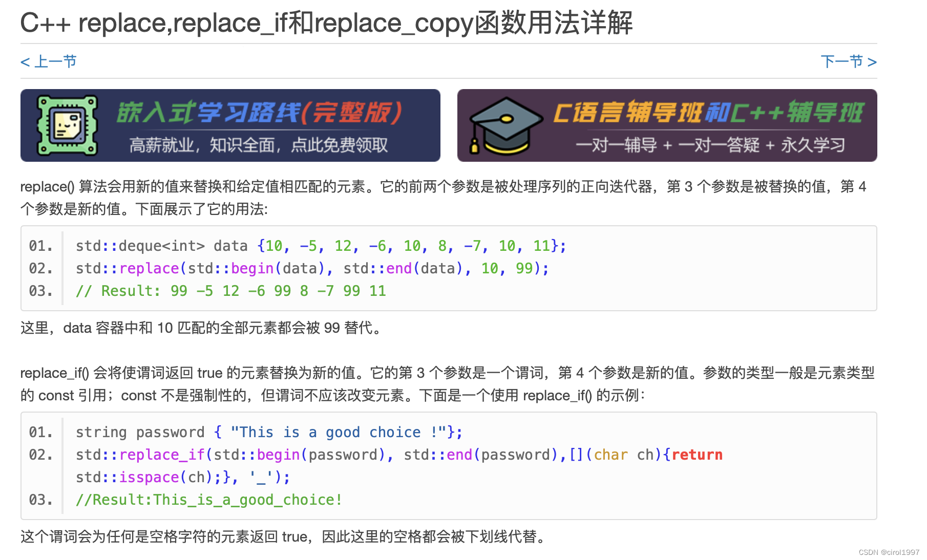Click the graduation cap icon in tutoring banner
The width and height of the screenshot is (927, 560).
coord(506,126)
